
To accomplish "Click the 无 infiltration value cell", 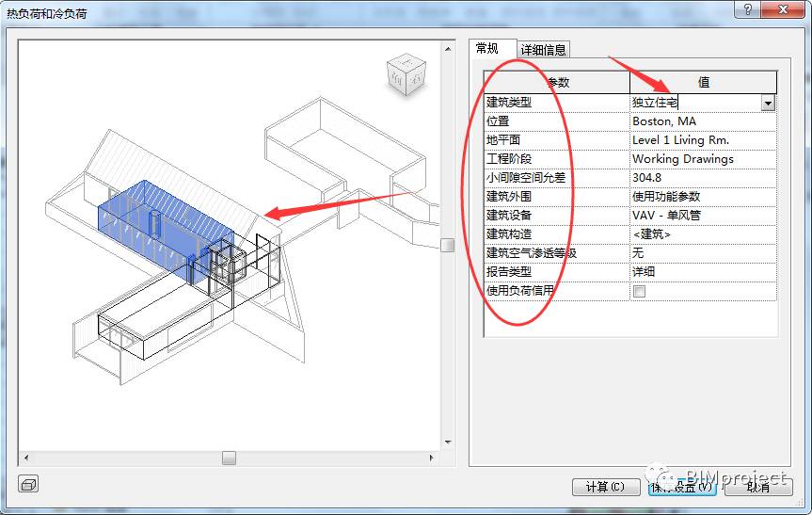I will pyautogui.click(x=703, y=253).
